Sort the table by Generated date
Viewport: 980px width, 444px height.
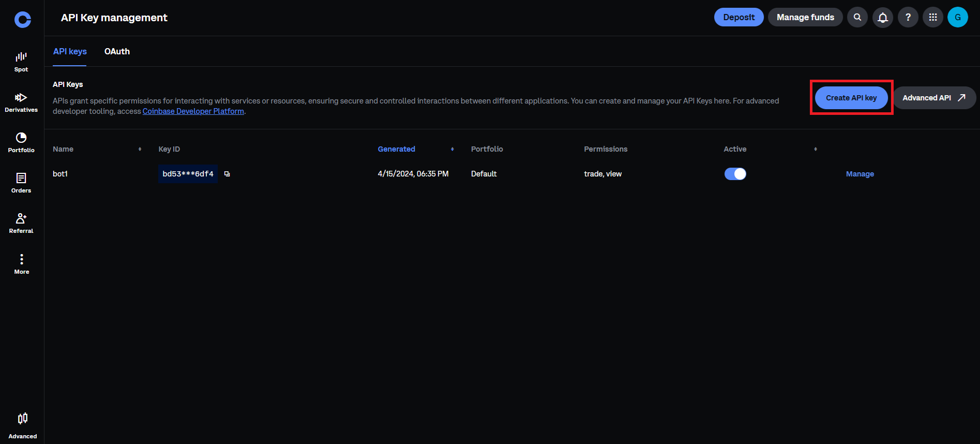[453, 149]
